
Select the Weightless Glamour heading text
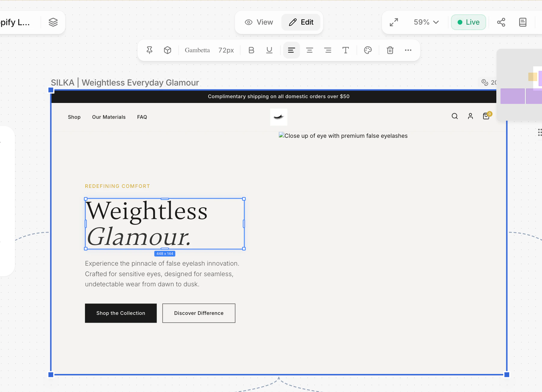pos(165,224)
